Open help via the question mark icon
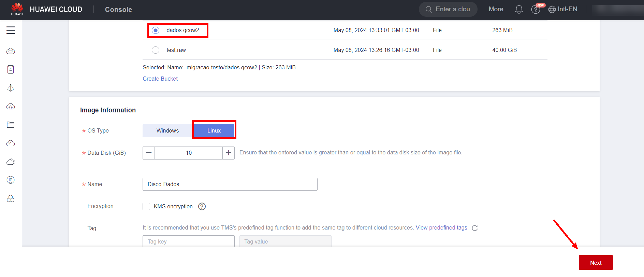Viewport: 644px width, 277px height. pos(536,10)
